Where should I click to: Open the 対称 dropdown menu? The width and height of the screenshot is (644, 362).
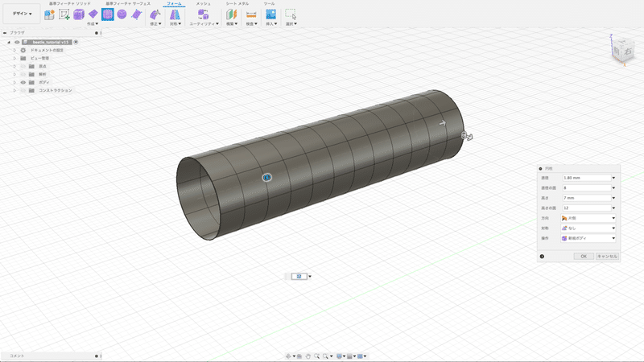click(175, 24)
